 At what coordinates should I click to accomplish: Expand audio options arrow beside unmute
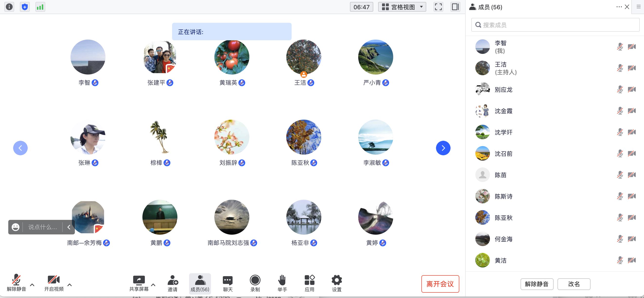[32, 284]
